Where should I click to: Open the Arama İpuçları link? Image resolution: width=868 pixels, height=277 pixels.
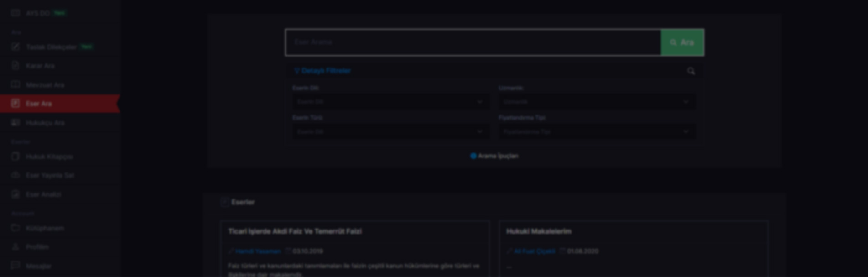[494, 156]
